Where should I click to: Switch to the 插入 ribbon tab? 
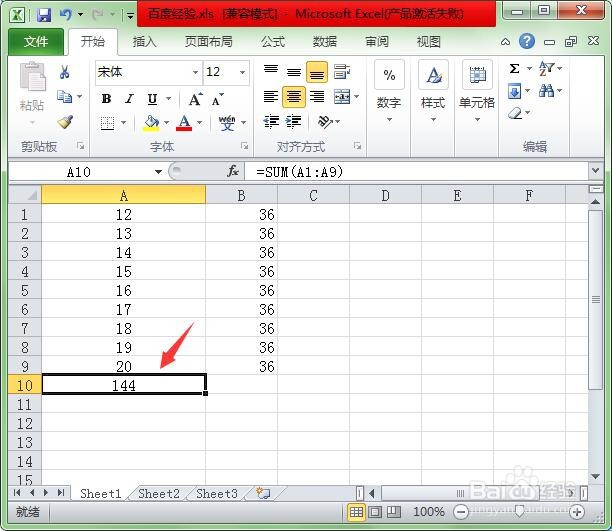pos(144,41)
